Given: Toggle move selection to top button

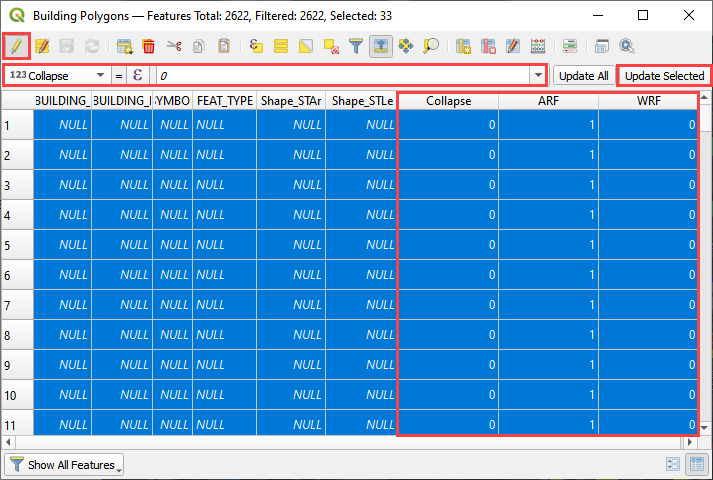Looking at the screenshot, I should [x=381, y=46].
